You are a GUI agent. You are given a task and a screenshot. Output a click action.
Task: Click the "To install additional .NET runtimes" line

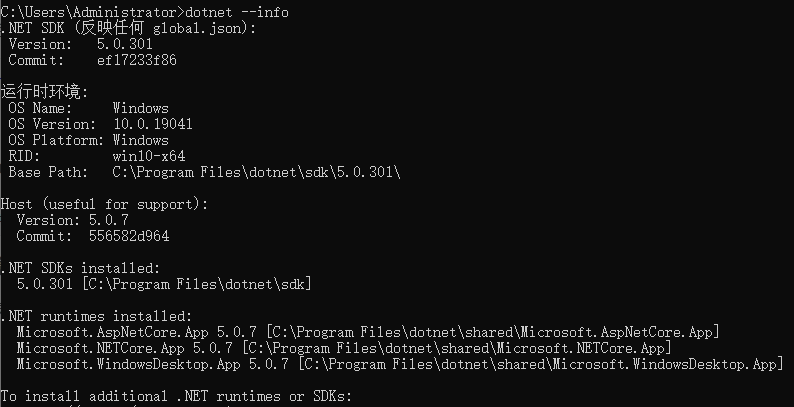tap(175, 397)
